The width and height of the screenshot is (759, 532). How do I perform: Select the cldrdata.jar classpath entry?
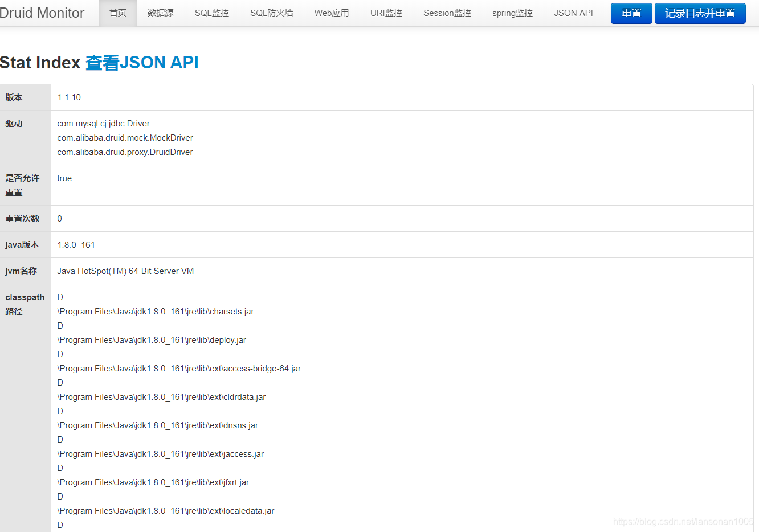(161, 397)
